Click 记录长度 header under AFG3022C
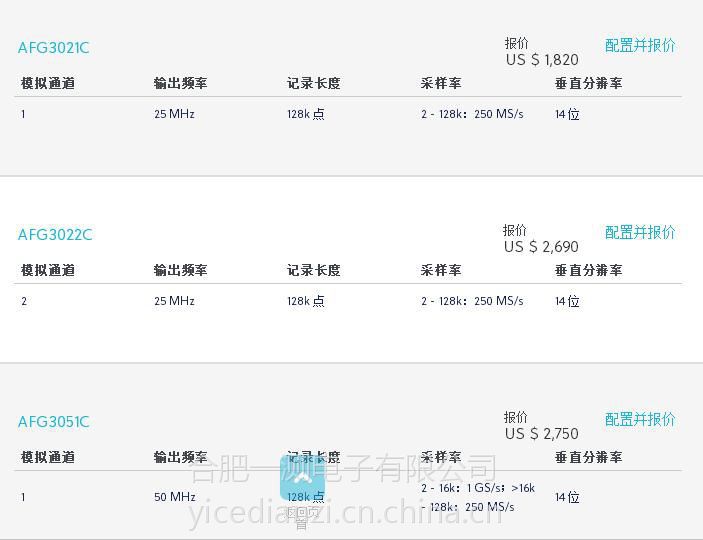Image resolution: width=703 pixels, height=540 pixels. pyautogui.click(x=313, y=270)
